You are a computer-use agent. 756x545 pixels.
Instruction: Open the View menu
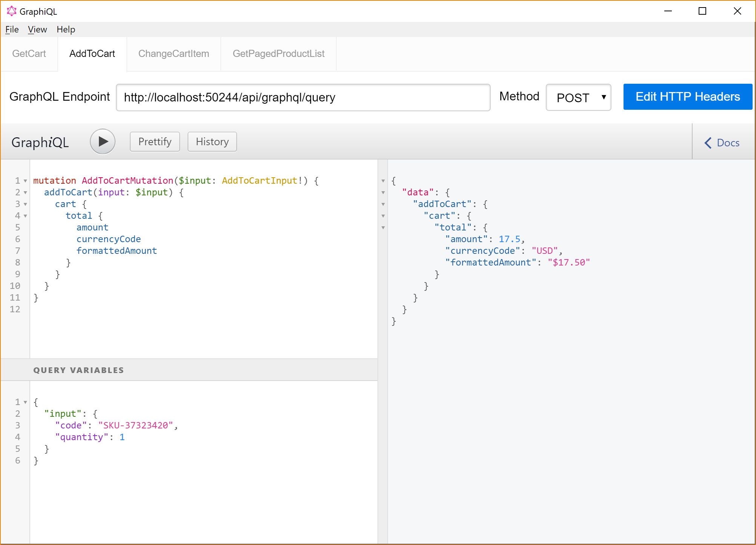point(37,29)
